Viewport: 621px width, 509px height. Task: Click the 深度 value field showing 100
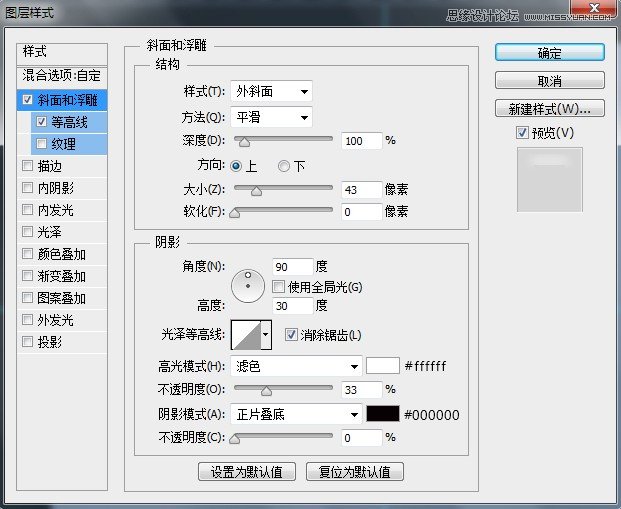362,141
